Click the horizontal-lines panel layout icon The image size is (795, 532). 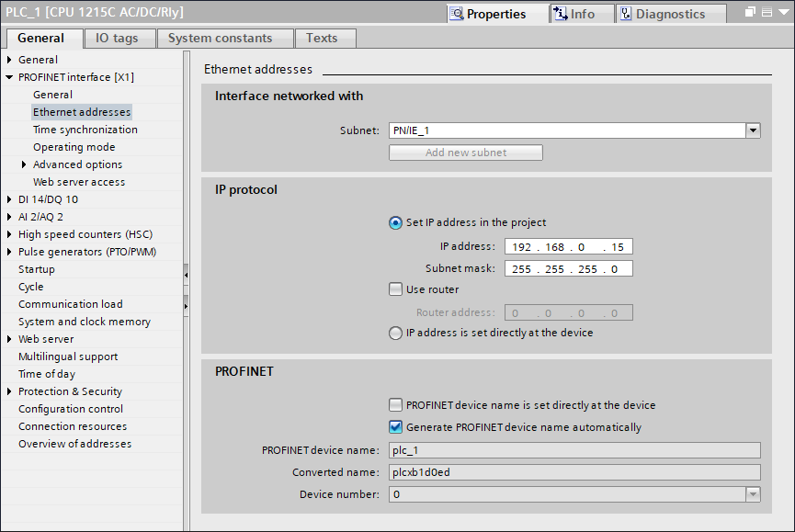767,13
